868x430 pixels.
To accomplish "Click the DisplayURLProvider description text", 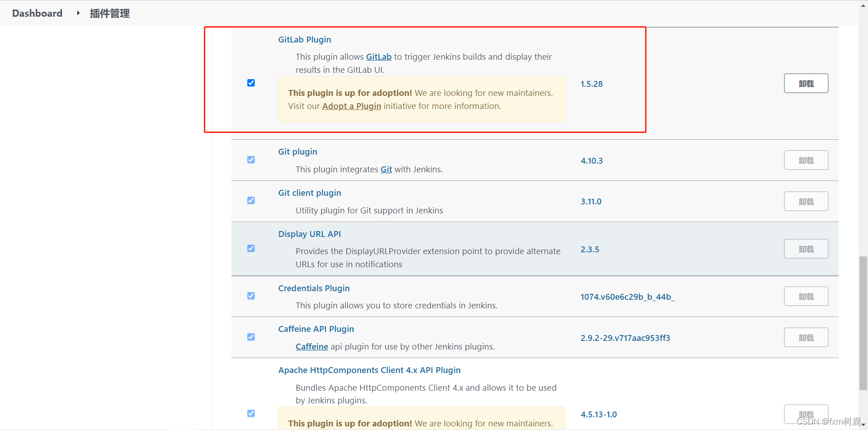I will pyautogui.click(x=428, y=257).
